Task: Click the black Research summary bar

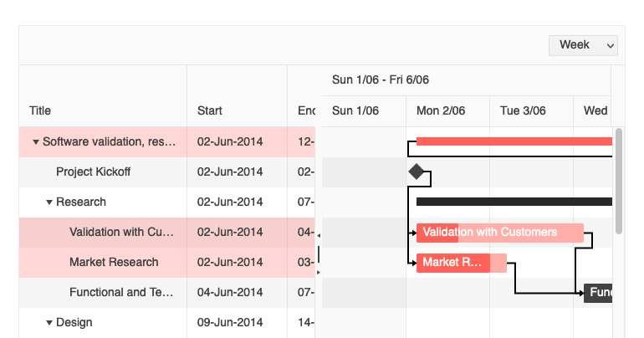Action: (514, 202)
